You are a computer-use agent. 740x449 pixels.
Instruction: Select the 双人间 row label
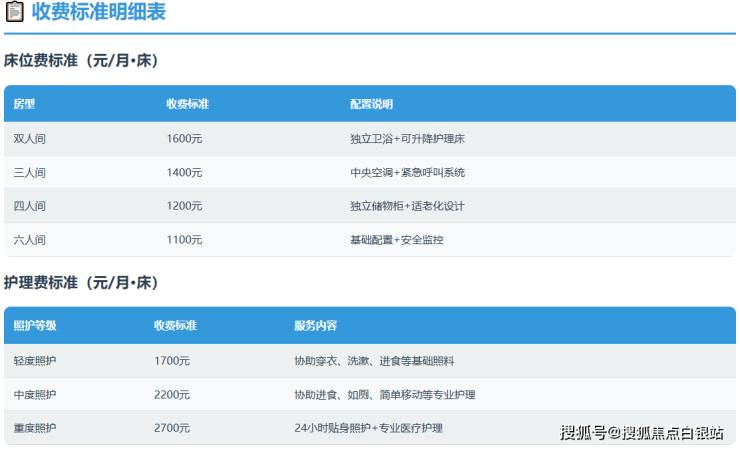click(30, 139)
